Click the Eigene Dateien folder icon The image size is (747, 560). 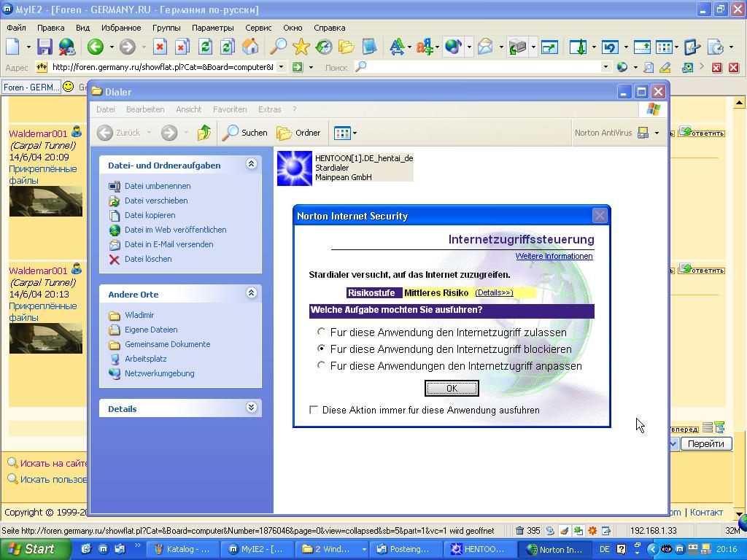[115, 330]
